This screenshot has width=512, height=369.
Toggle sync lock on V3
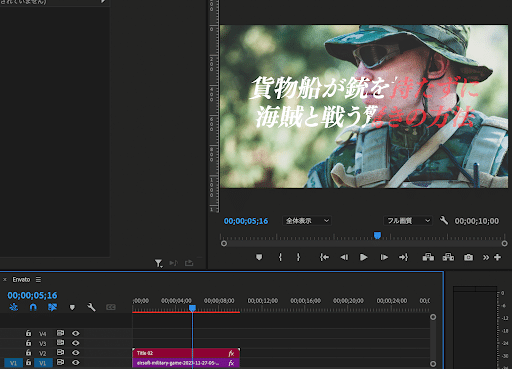click(60, 343)
